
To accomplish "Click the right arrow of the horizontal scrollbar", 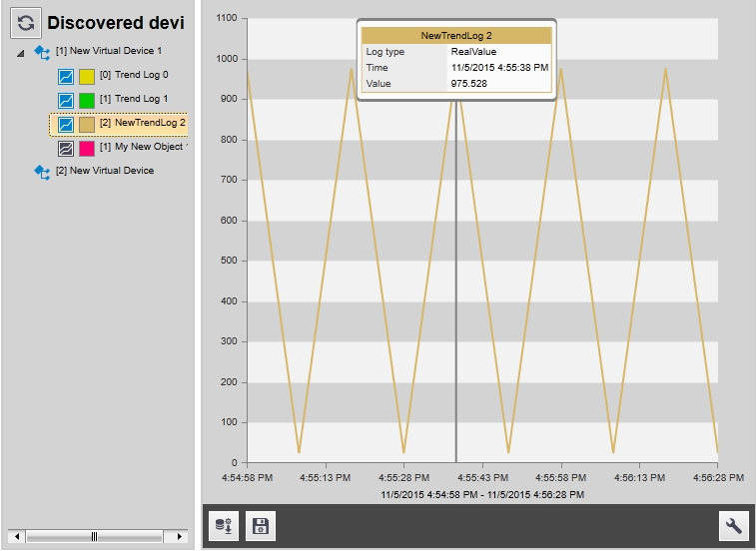I will click(179, 537).
